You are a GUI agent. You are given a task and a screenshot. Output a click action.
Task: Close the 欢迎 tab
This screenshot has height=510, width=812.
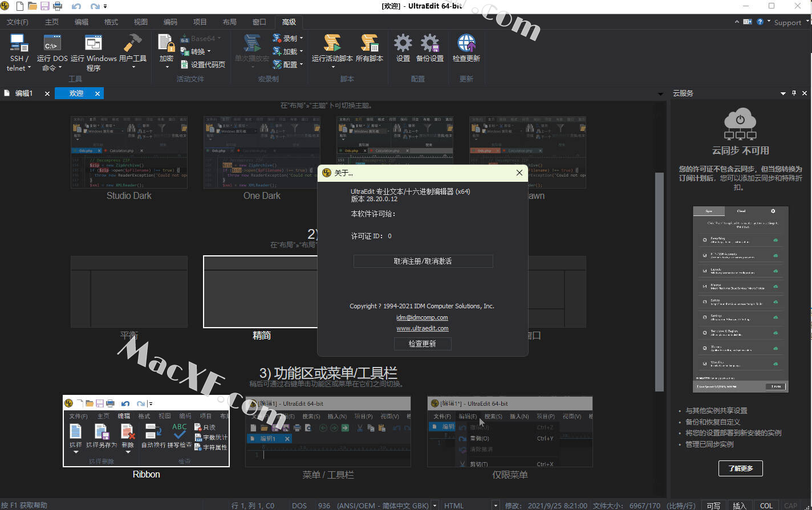pyautogui.click(x=98, y=93)
